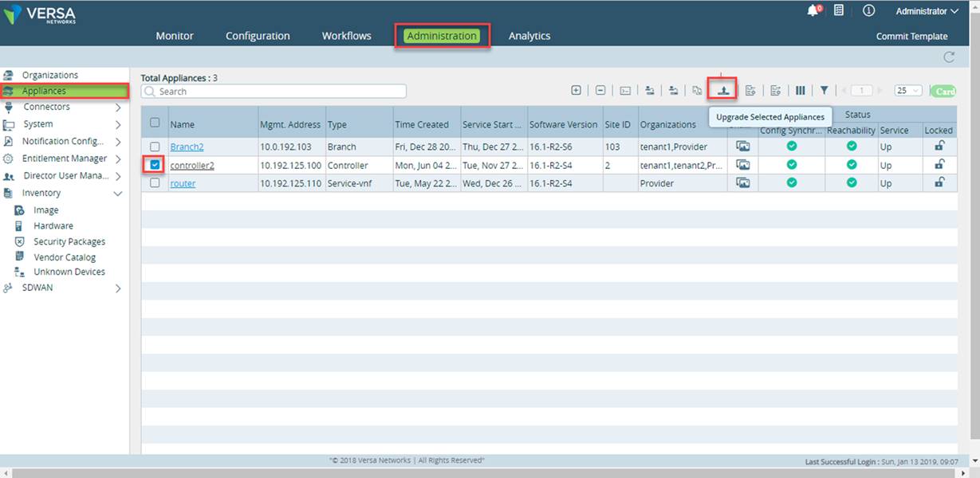Image resolution: width=980 pixels, height=478 pixels.
Task: Click the remove appliance minus icon
Action: pos(601,91)
